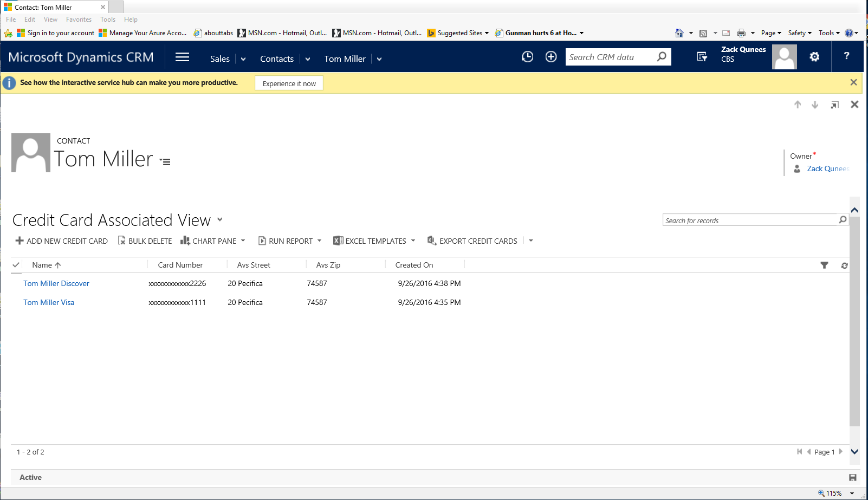Open the help question mark
The width and height of the screenshot is (868, 500).
(846, 56)
